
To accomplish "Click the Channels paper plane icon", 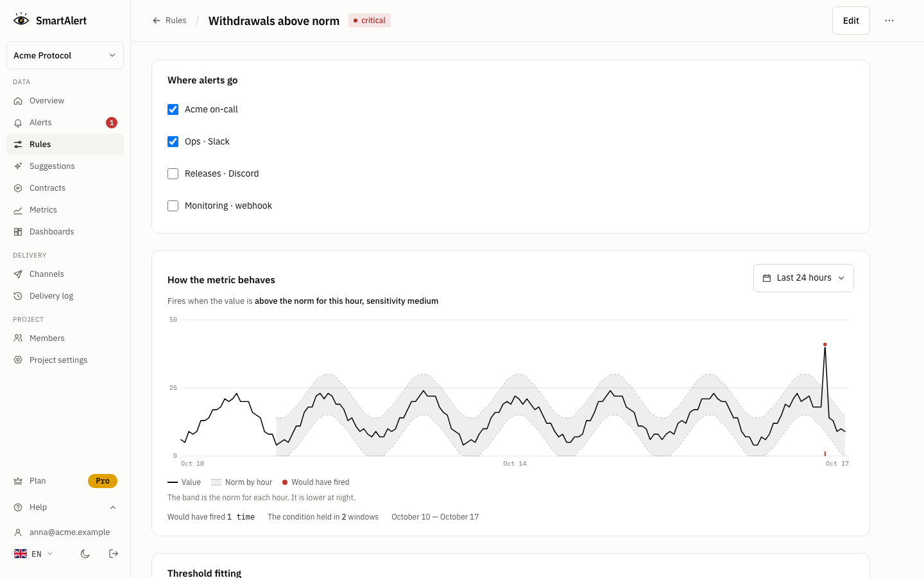I will [18, 274].
